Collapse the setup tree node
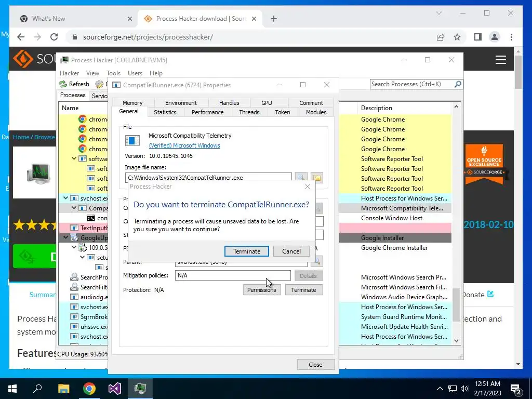The width and height of the screenshot is (532, 399). (x=83, y=257)
